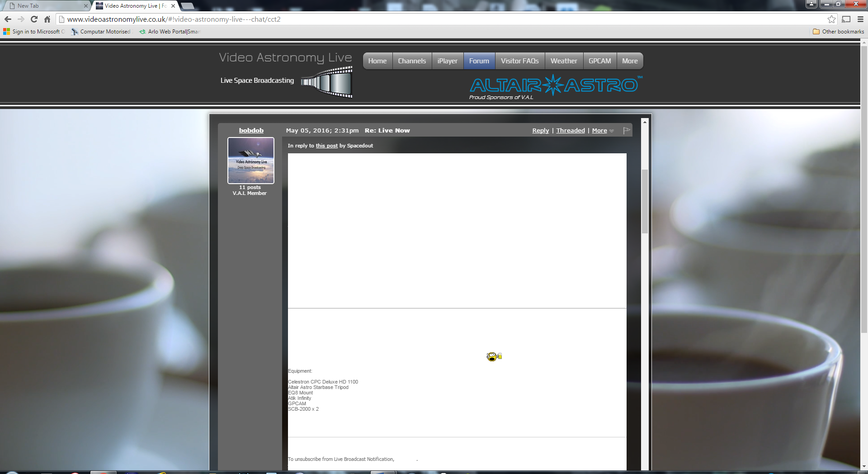Click the cast icon in address bar

[846, 19]
